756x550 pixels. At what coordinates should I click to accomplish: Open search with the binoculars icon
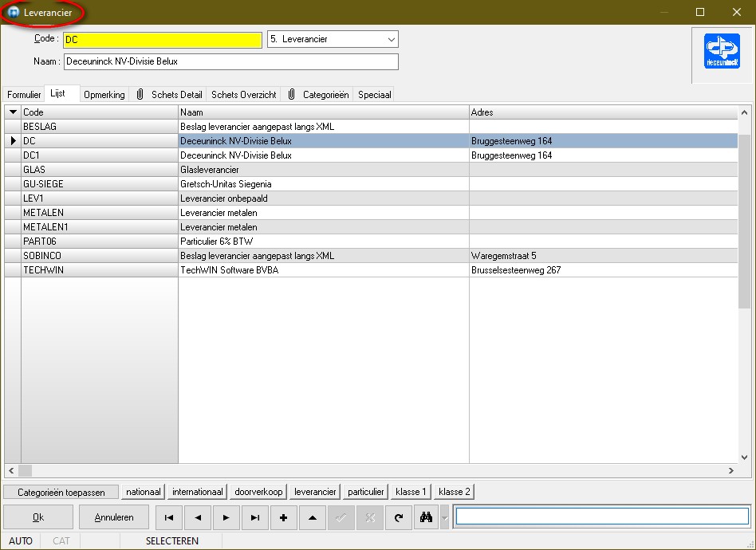426,517
